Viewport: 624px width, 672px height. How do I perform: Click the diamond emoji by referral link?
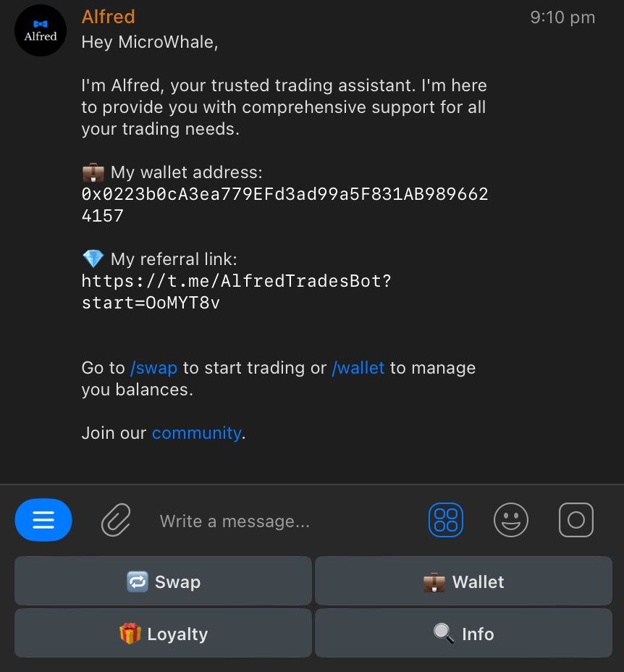coord(93,259)
